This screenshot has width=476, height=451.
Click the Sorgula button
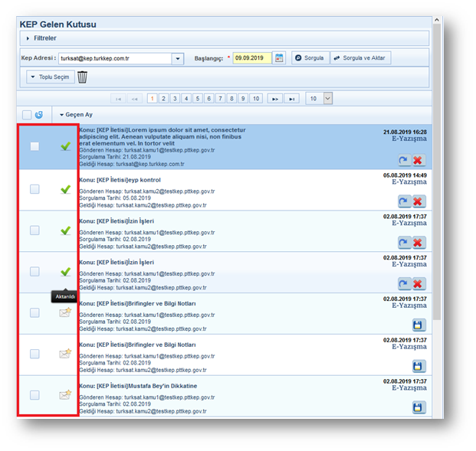coord(310,58)
